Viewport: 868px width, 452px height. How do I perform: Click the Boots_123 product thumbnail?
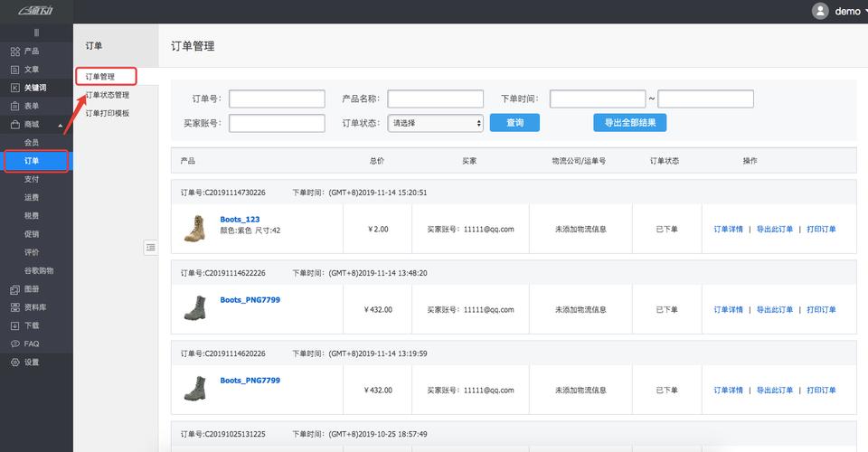[195, 229]
